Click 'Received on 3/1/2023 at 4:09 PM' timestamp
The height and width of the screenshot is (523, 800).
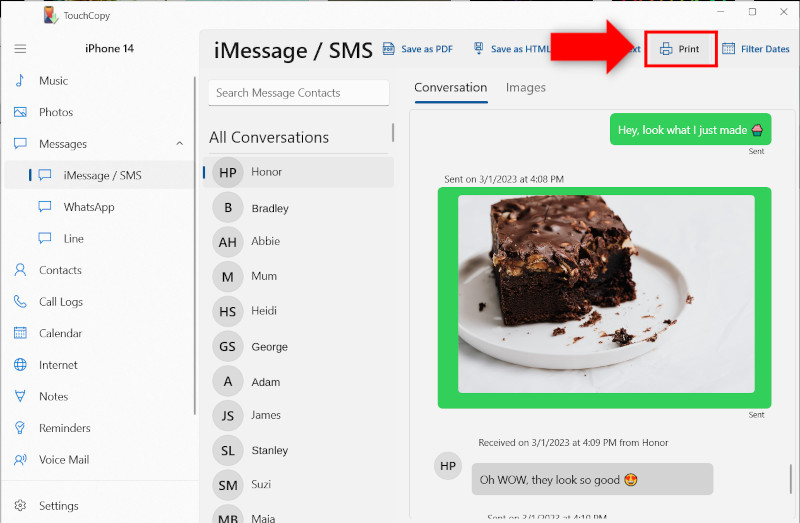tap(573, 442)
